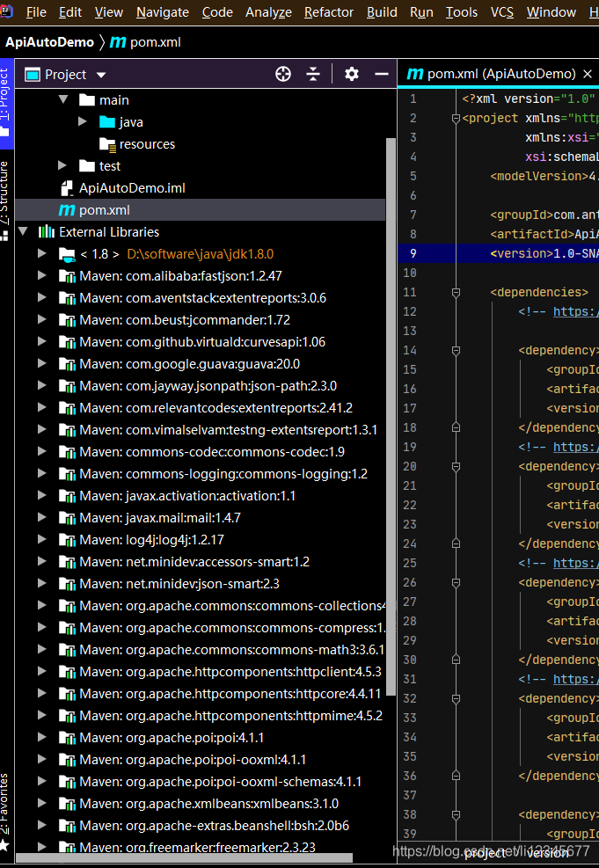
Task: Open the File menu
Action: point(36,12)
